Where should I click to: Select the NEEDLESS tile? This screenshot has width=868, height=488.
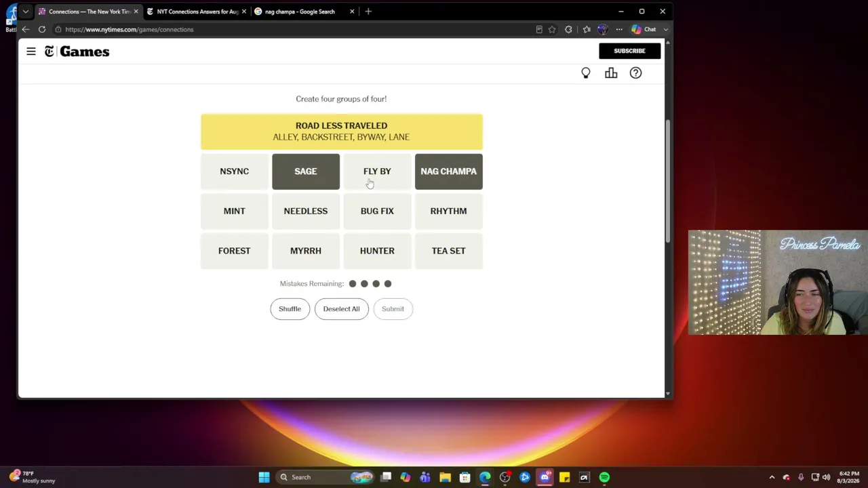coord(306,211)
